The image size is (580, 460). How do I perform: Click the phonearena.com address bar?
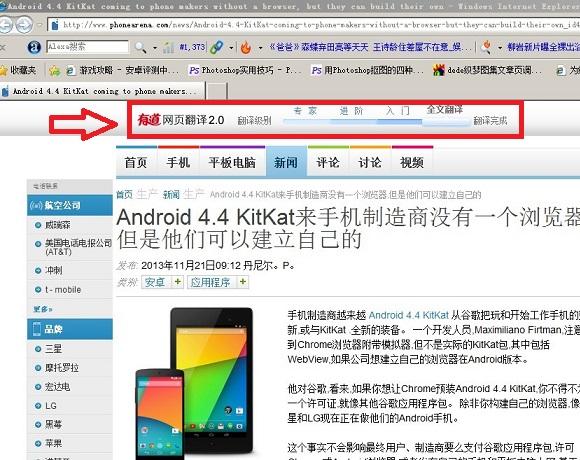tap(314, 25)
